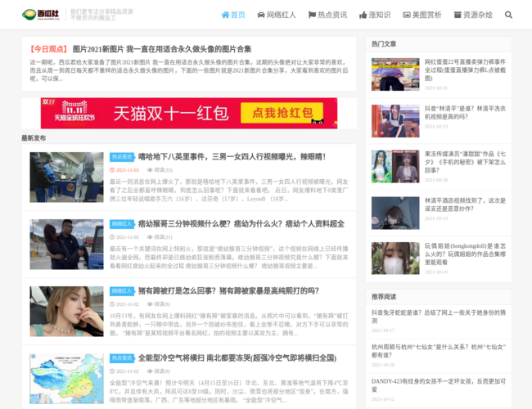
Task: Click the 阅读(9) count on 猪有蹄 post
Action: [162, 304]
